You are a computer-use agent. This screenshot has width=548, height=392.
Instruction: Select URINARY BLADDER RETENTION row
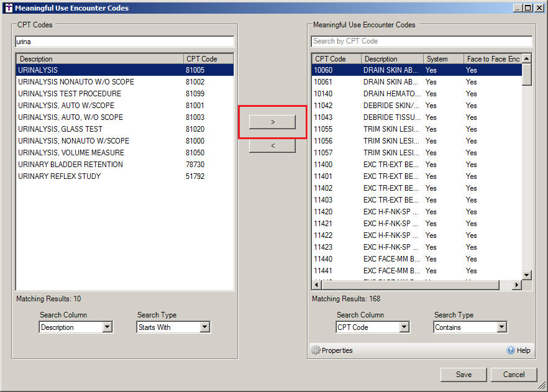(x=125, y=165)
